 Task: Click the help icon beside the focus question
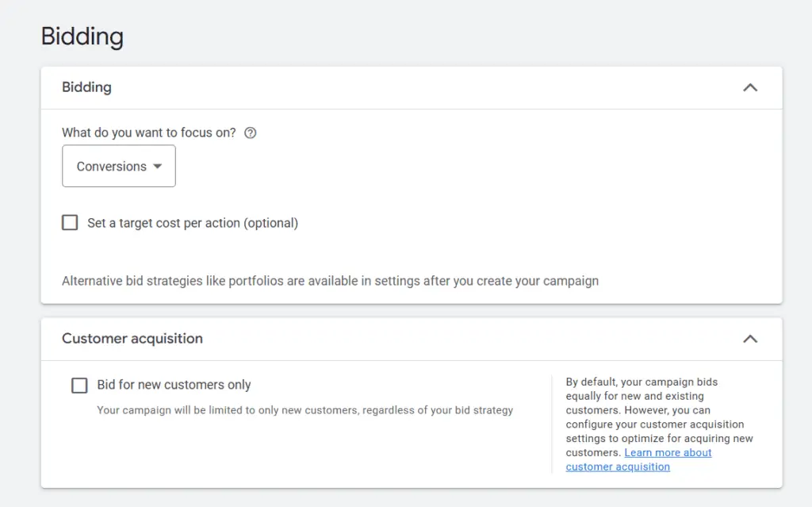point(251,133)
